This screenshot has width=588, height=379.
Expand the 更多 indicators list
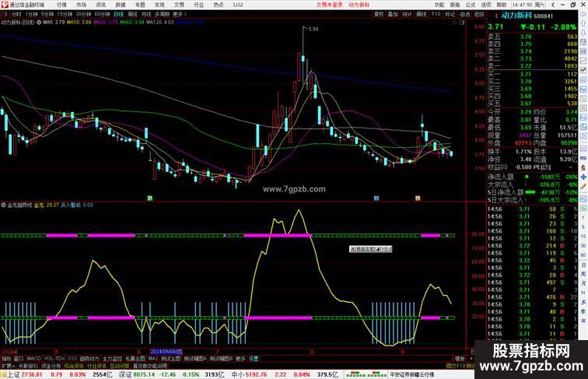tap(241, 359)
